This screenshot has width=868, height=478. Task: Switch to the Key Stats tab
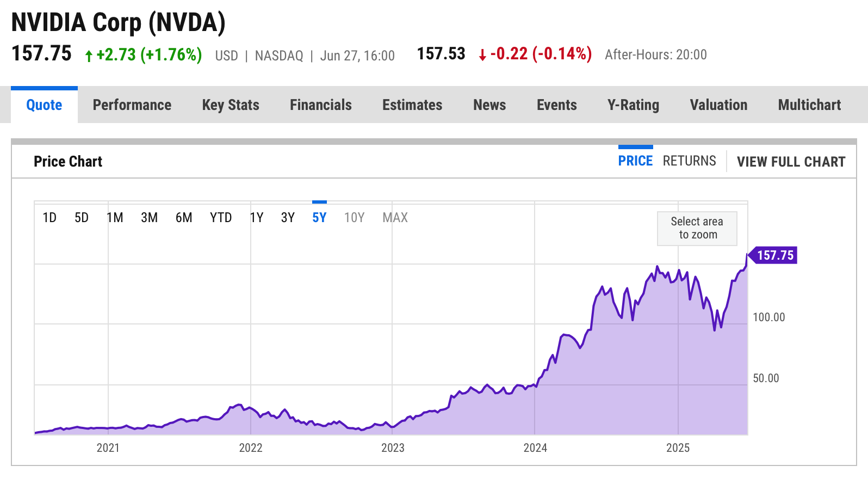click(x=231, y=105)
